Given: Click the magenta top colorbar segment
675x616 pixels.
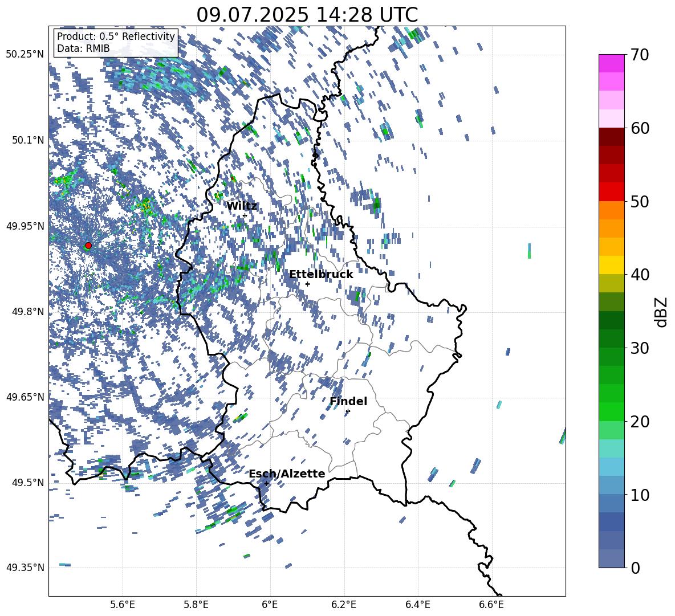Looking at the screenshot, I should coord(612,63).
